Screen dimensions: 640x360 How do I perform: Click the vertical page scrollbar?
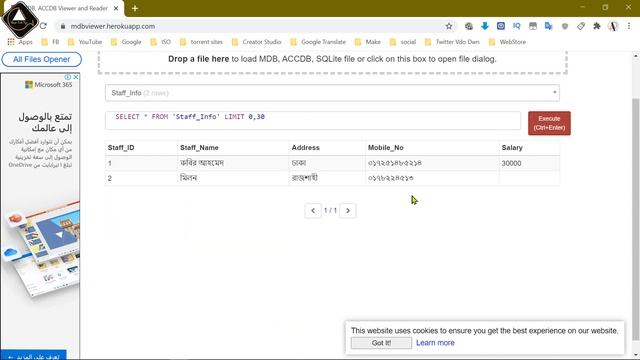(636, 218)
